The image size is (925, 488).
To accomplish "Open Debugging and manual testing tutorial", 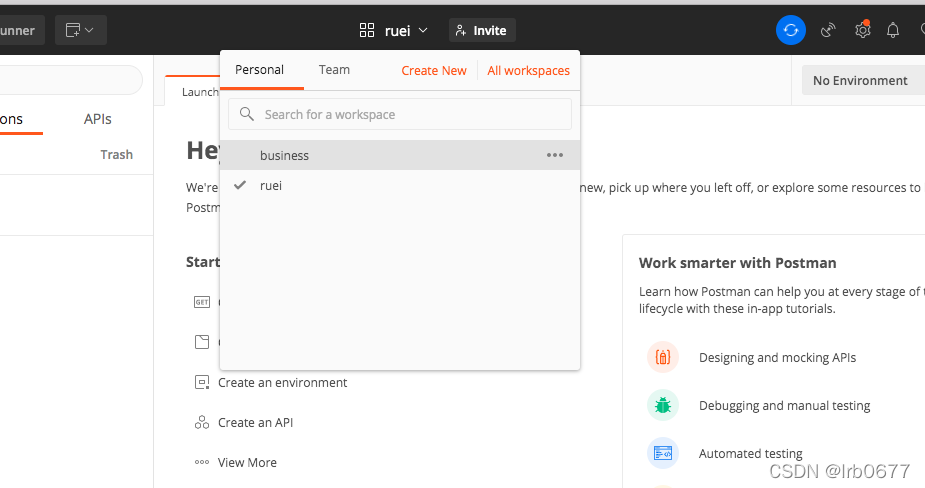I will (x=784, y=405).
